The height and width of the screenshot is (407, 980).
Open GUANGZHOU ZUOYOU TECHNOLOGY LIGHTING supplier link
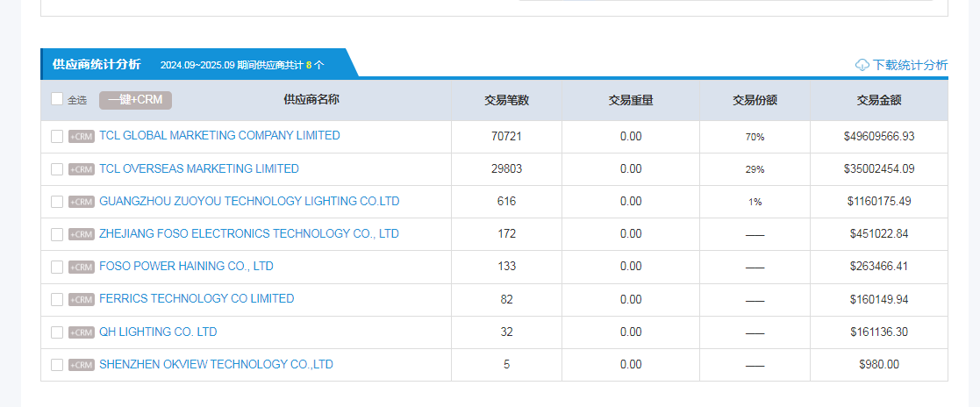(x=249, y=201)
